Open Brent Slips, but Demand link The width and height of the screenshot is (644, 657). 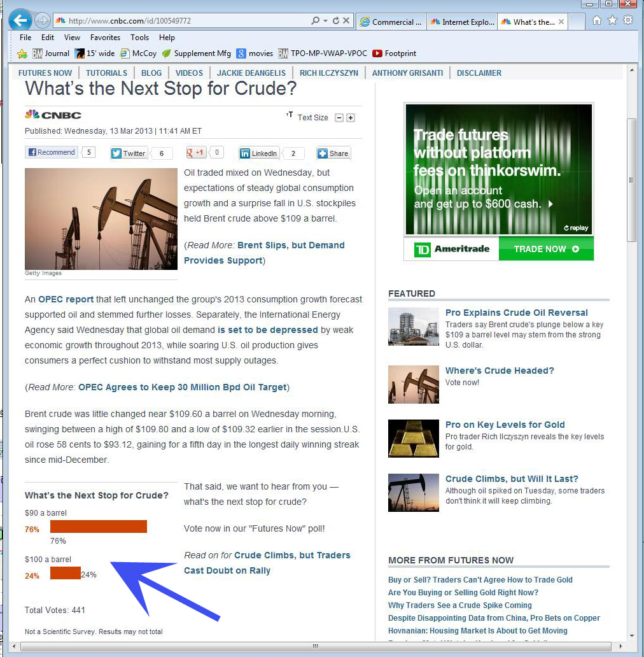coord(291,245)
